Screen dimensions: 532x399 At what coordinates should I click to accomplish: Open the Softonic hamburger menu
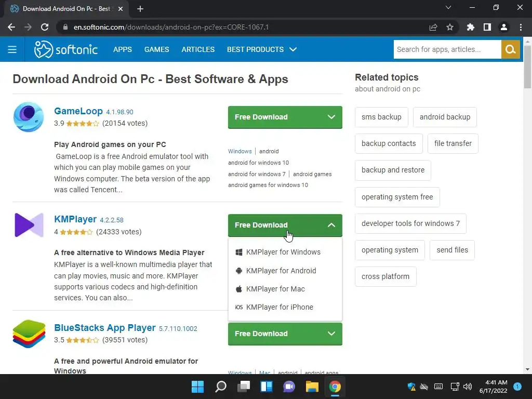pos(12,49)
